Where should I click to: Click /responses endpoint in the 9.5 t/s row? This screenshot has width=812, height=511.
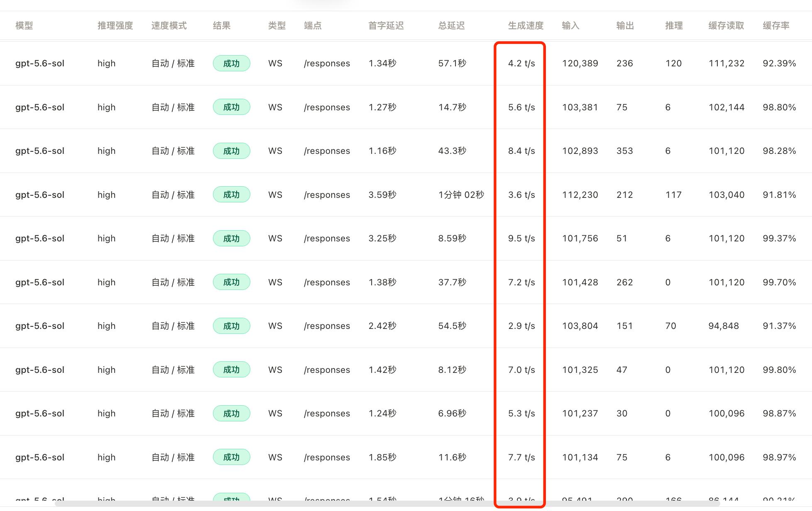coord(327,238)
